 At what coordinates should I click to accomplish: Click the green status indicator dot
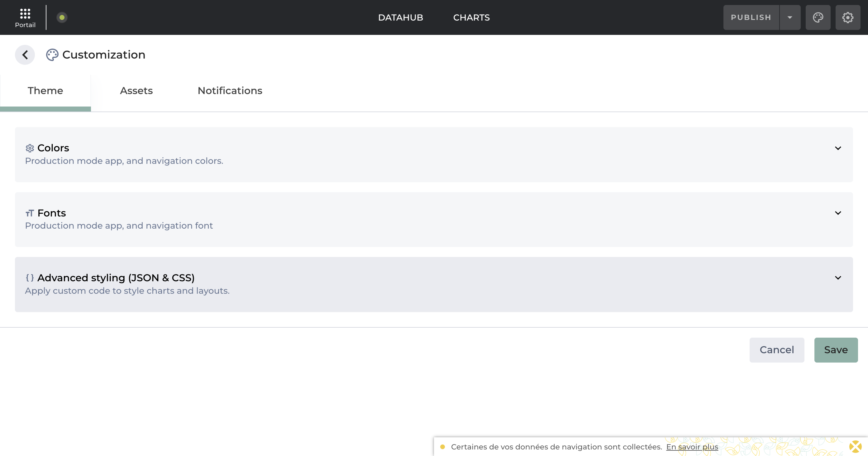62,17
